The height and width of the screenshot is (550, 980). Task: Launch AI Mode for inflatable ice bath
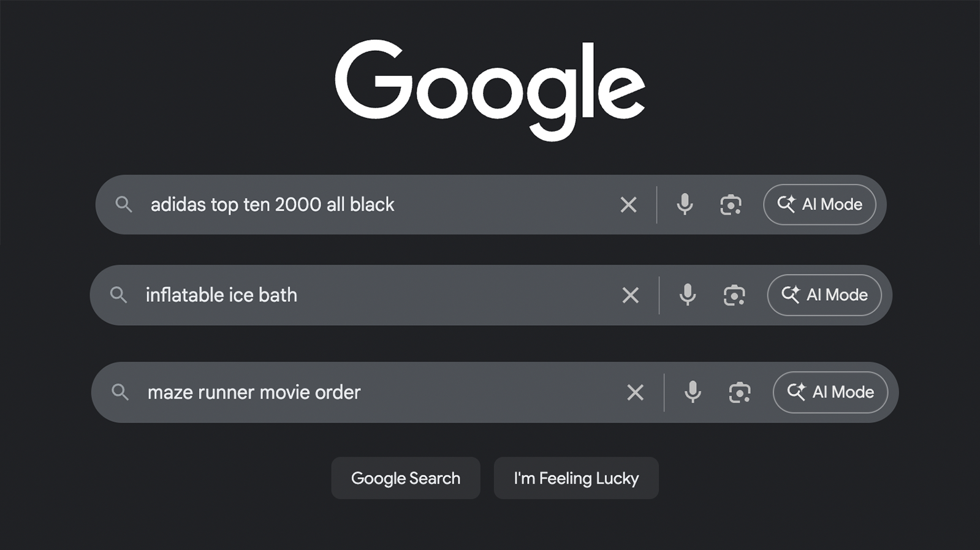[824, 295]
